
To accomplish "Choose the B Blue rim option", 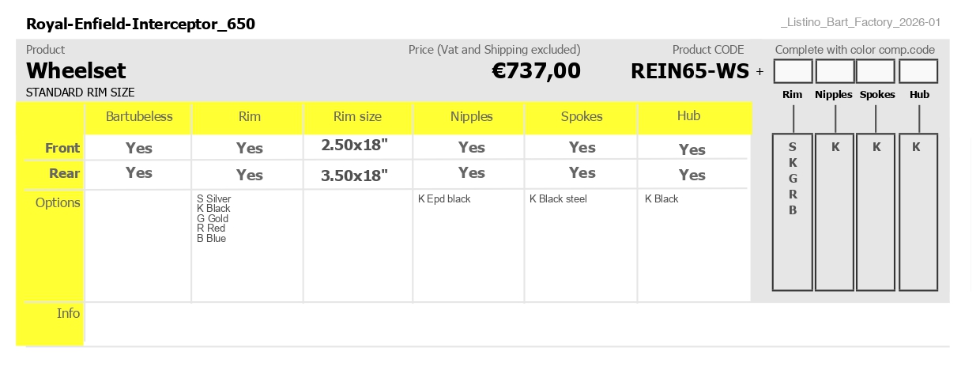I will tap(212, 239).
